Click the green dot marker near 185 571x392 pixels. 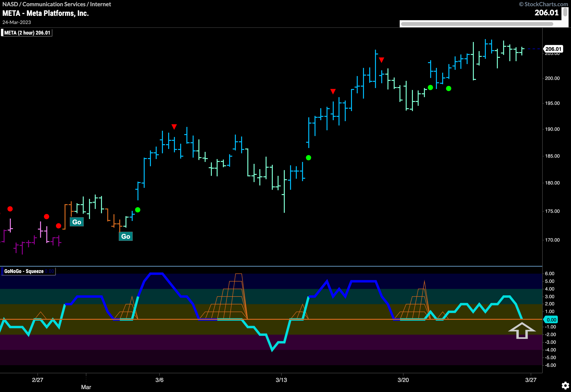[x=308, y=158]
